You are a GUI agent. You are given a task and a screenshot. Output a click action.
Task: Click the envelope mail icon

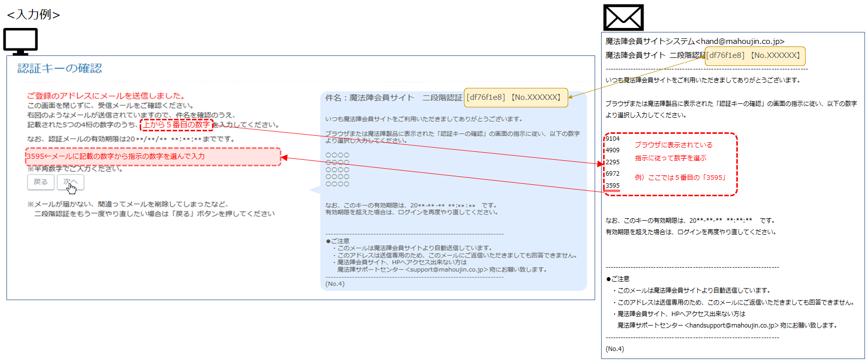[x=623, y=17]
